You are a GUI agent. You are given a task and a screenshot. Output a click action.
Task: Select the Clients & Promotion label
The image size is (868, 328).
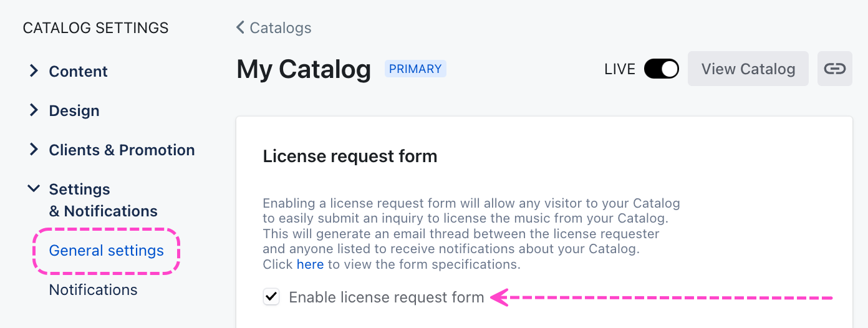click(122, 150)
